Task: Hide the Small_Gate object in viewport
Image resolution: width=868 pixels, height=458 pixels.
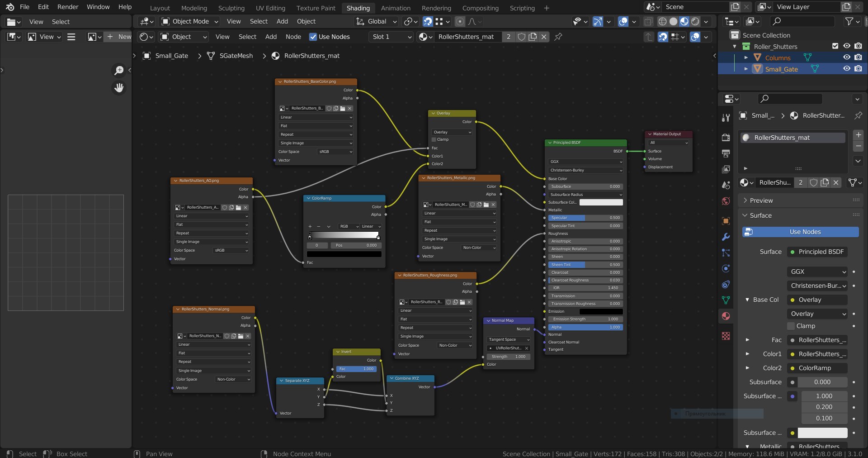Action: [x=847, y=69]
